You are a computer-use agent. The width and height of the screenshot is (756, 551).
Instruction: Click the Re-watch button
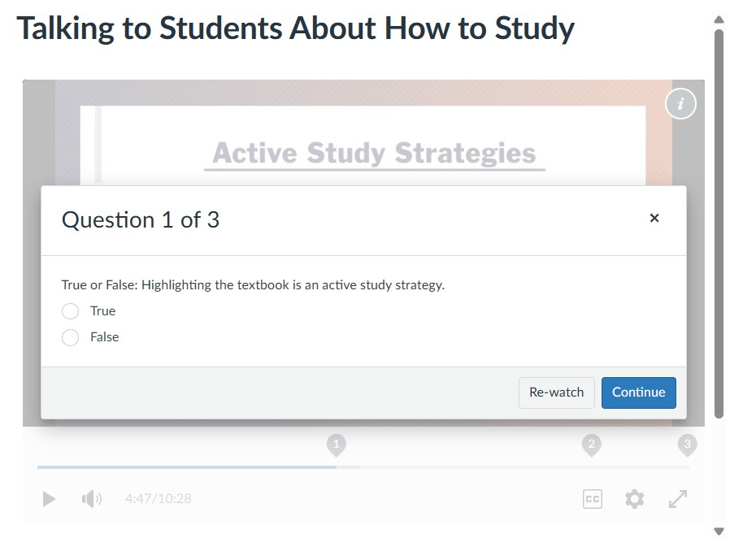pos(556,393)
